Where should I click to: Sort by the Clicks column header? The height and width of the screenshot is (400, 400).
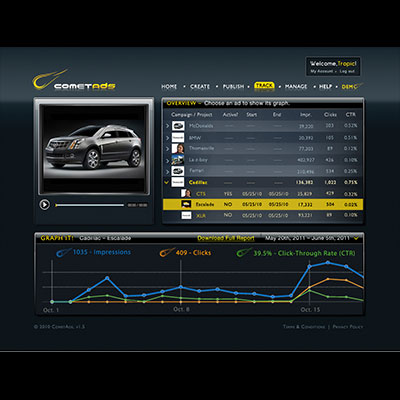330,115
